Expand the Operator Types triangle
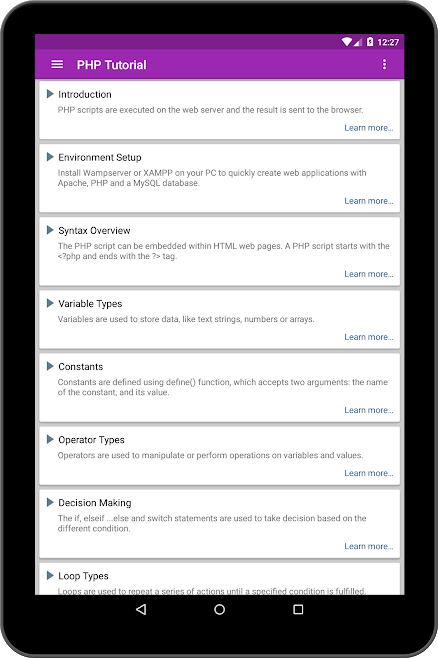 [50, 439]
